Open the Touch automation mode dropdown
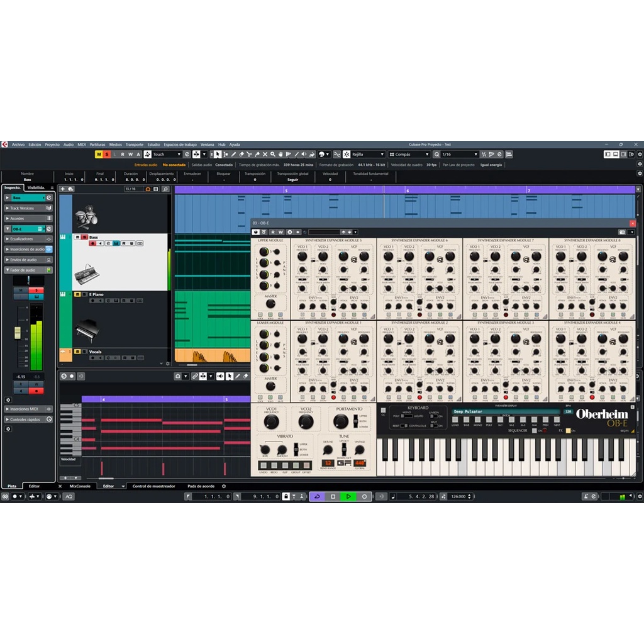 click(167, 155)
